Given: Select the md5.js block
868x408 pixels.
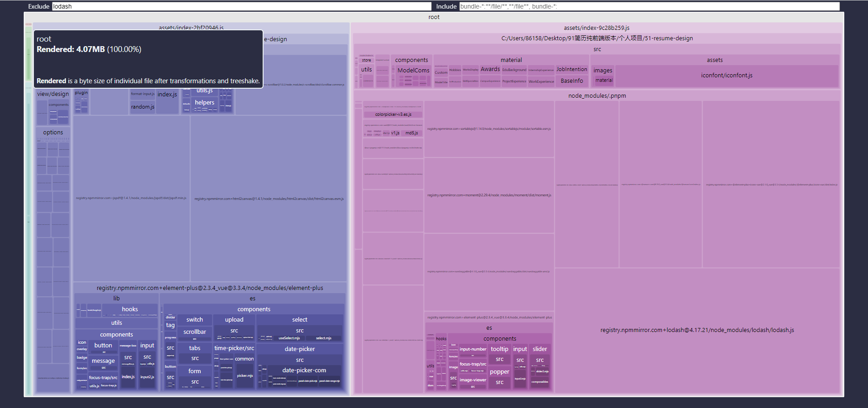Looking at the screenshot, I should coord(411,133).
